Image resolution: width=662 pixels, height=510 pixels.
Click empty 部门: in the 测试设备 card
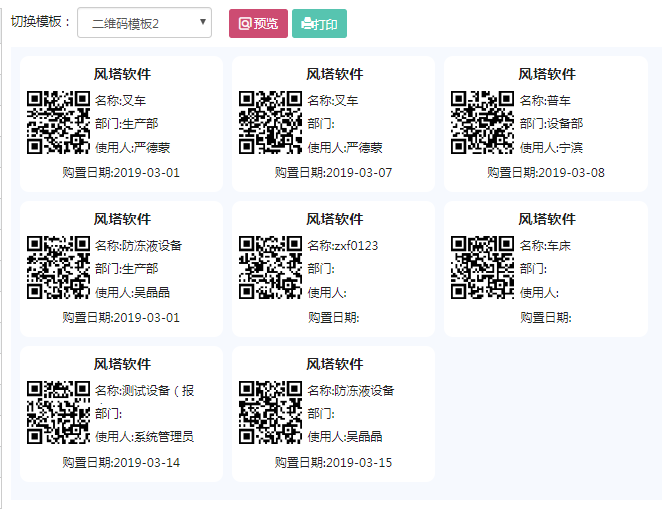[x=109, y=414]
